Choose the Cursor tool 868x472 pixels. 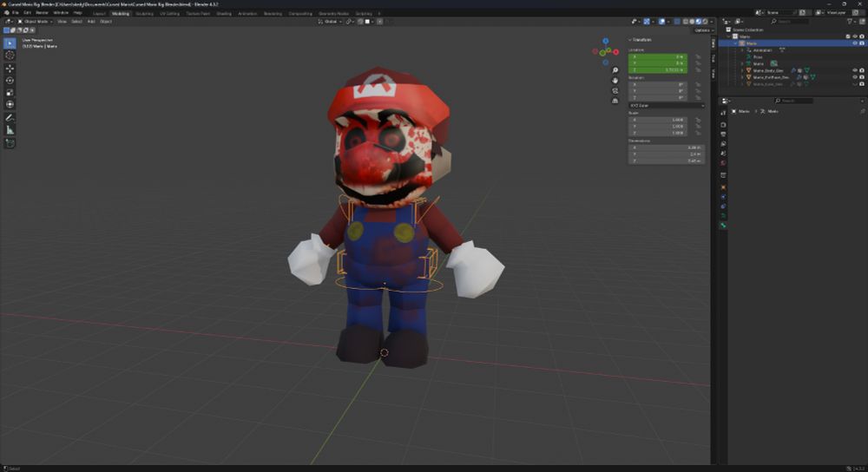click(x=10, y=55)
